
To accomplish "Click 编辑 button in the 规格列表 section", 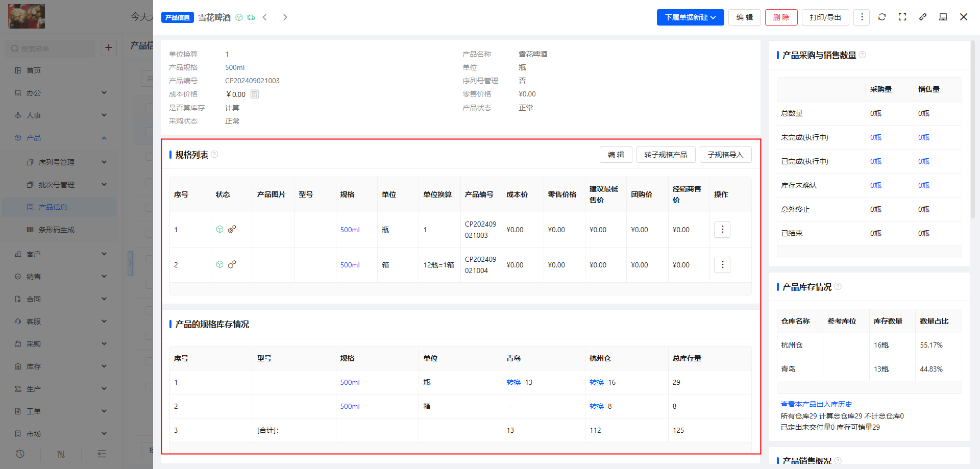I will tap(616, 155).
